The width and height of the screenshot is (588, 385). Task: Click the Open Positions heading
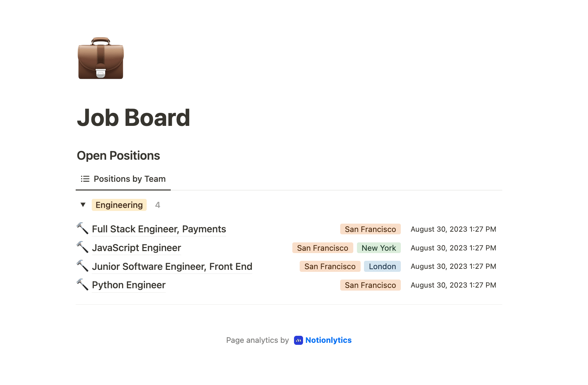[118, 156]
